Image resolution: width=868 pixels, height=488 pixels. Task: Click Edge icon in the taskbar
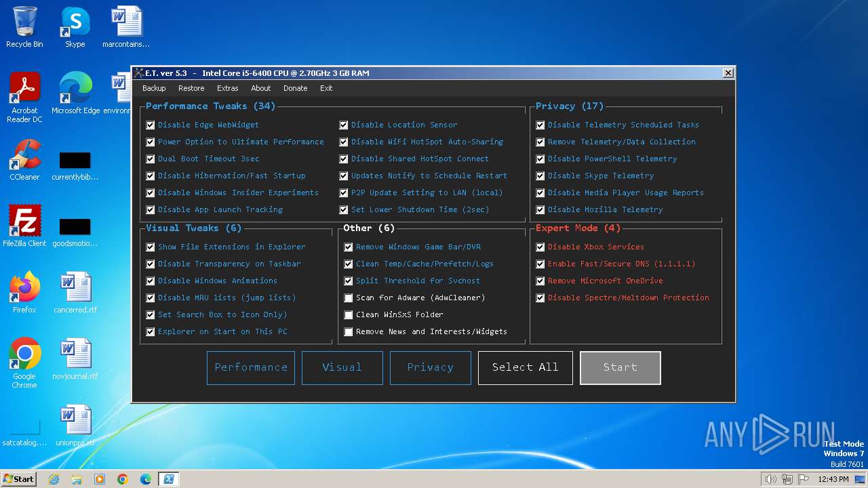(146, 479)
